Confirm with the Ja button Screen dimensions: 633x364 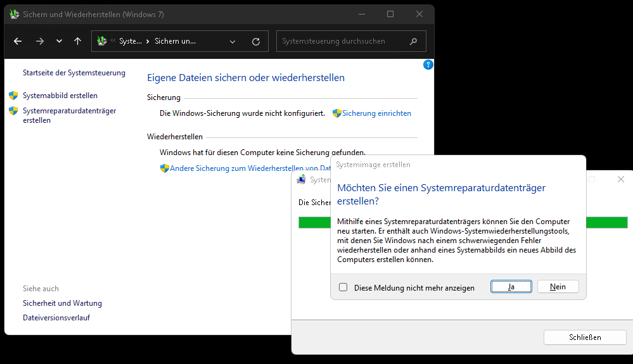[511, 287]
